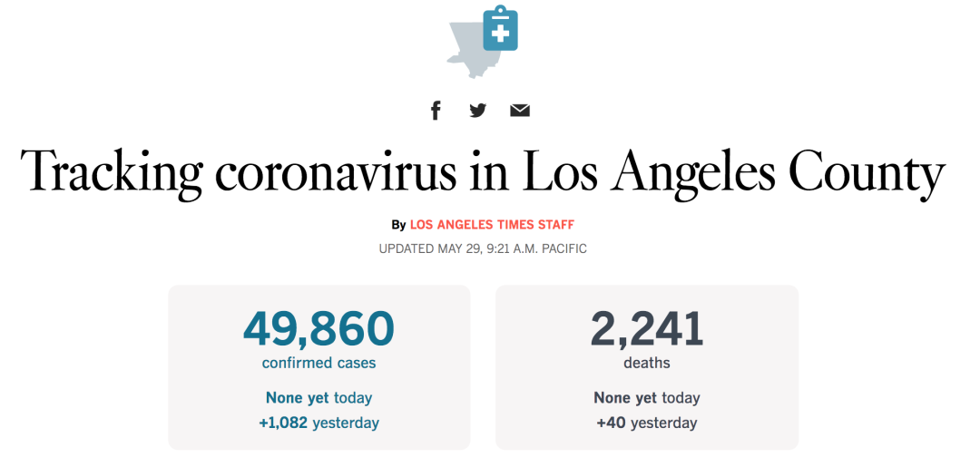Share the article on Facebook
Screen dimensions: 980x467
click(436, 111)
